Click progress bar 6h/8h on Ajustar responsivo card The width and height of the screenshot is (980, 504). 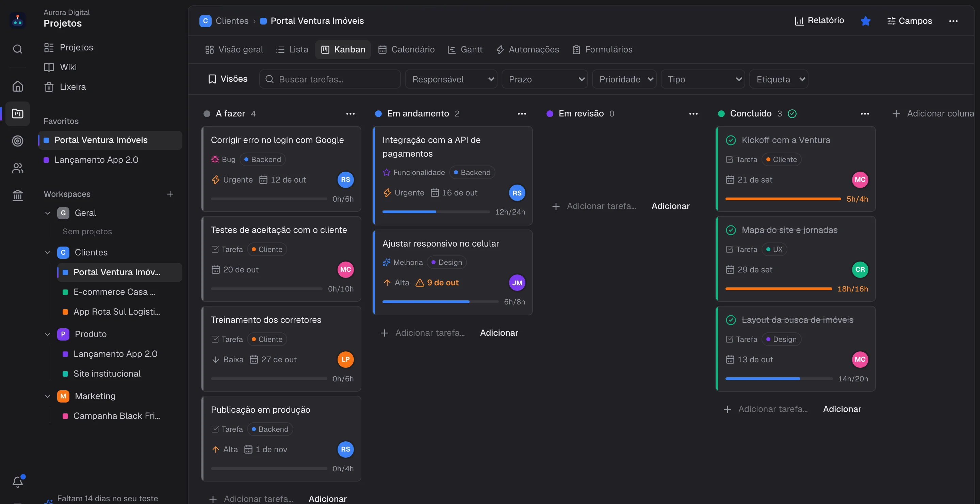[440, 301]
